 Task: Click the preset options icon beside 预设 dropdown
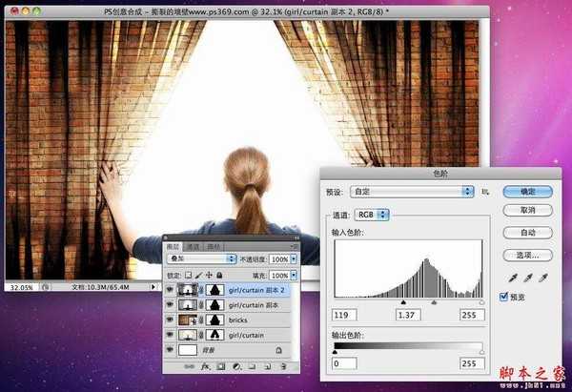pyautogui.click(x=484, y=192)
